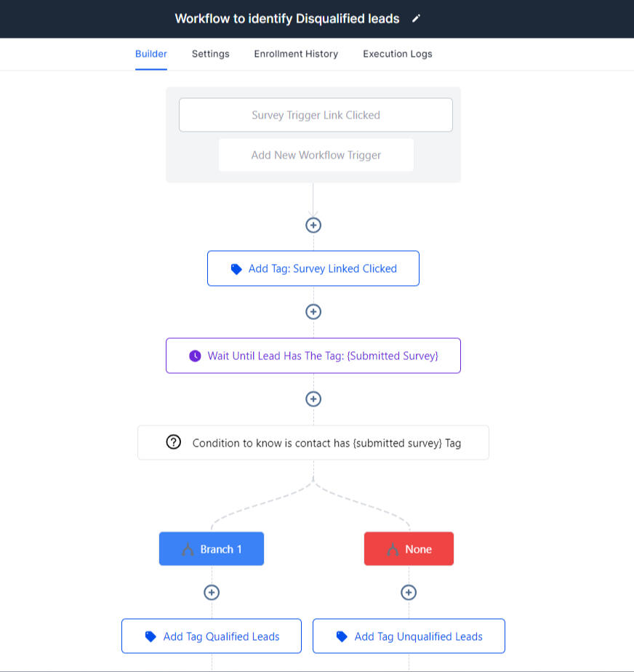Select the red None branch node
The image size is (634, 672).
click(x=409, y=548)
